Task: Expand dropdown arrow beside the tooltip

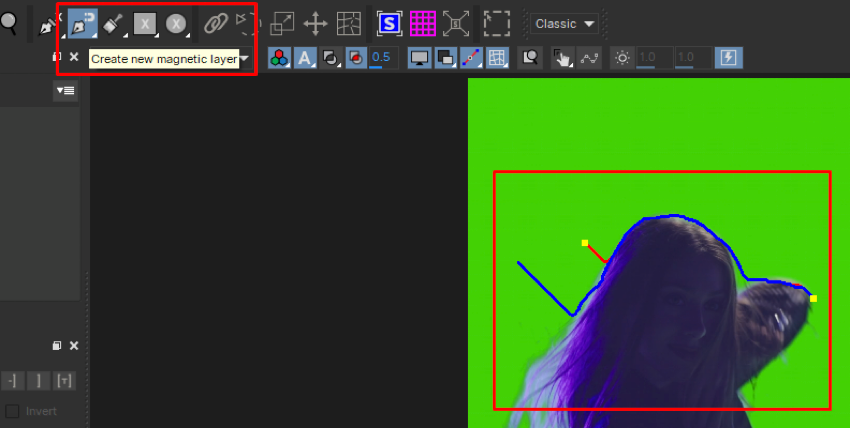Action: (x=245, y=59)
